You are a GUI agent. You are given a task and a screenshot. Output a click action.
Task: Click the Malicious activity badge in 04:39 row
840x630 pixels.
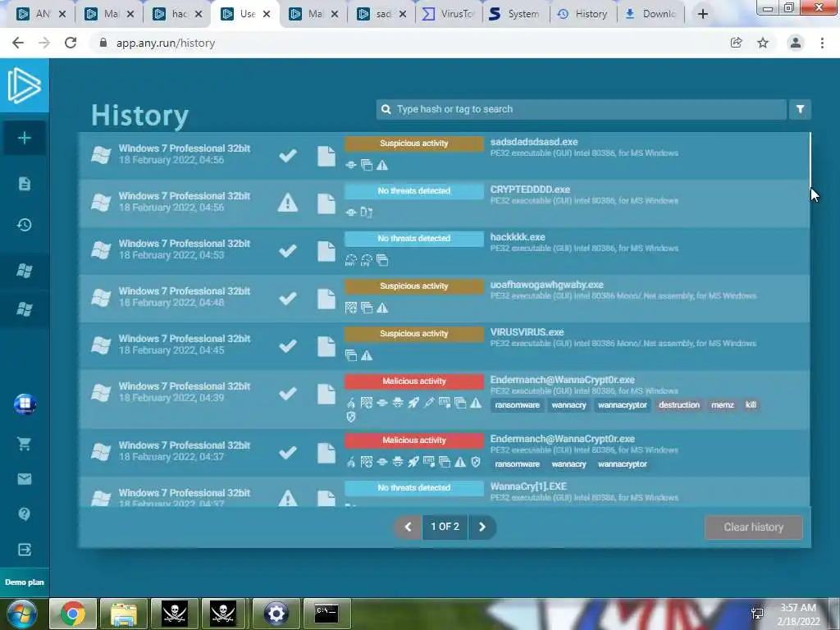click(x=414, y=381)
